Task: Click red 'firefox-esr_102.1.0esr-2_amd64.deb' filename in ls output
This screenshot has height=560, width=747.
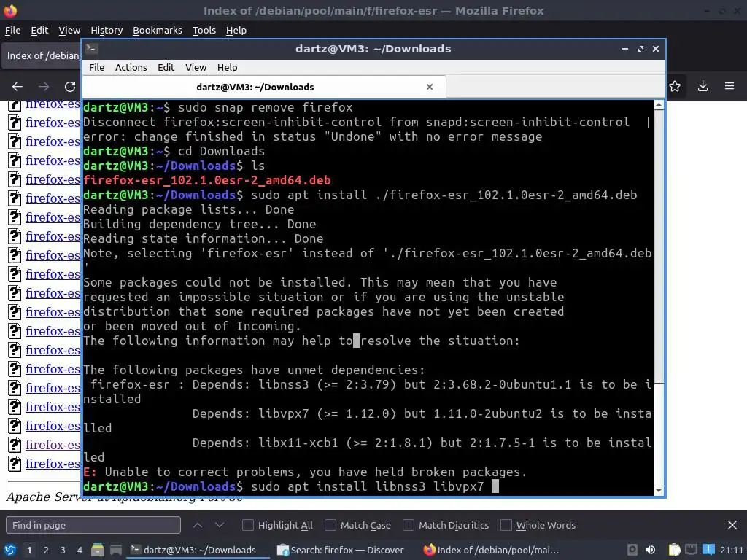Action: [x=206, y=181]
